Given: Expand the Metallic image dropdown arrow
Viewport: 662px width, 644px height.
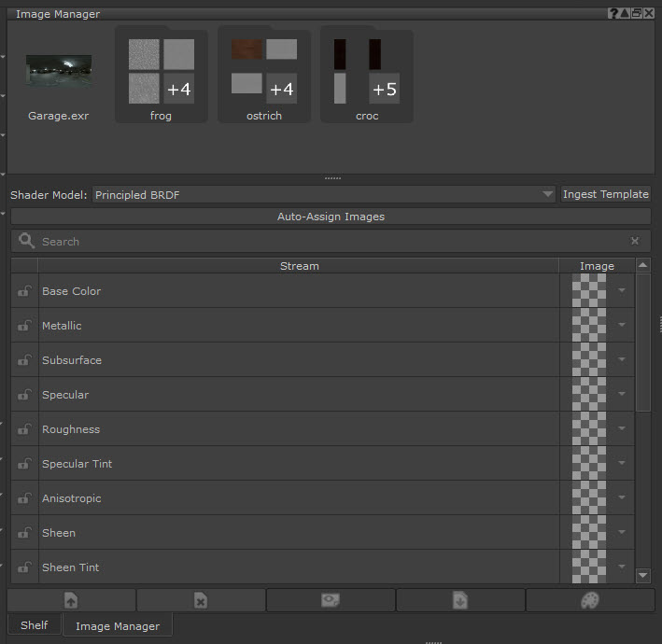Looking at the screenshot, I should pyautogui.click(x=623, y=326).
